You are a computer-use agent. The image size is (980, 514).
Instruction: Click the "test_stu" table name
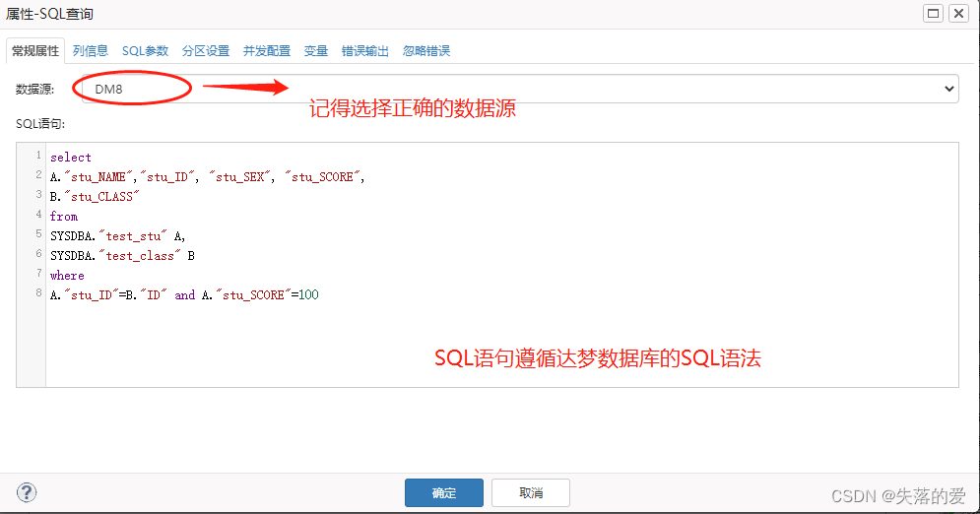[x=133, y=236]
